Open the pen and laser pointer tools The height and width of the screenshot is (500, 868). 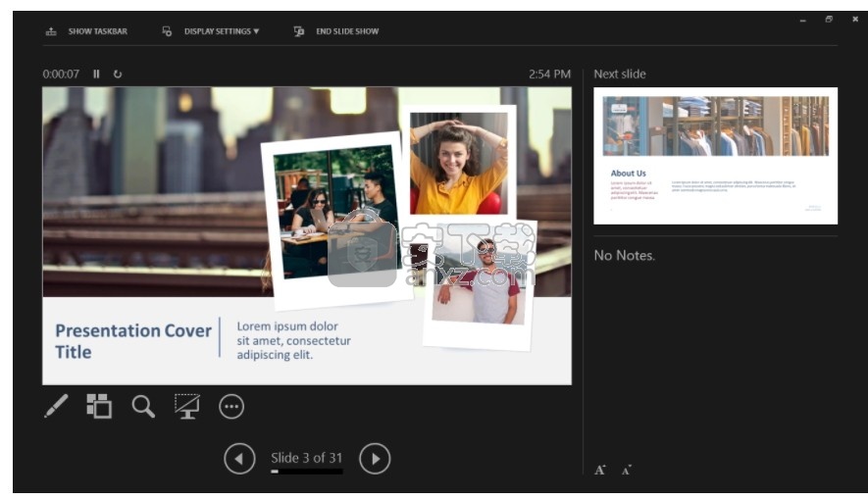56,407
